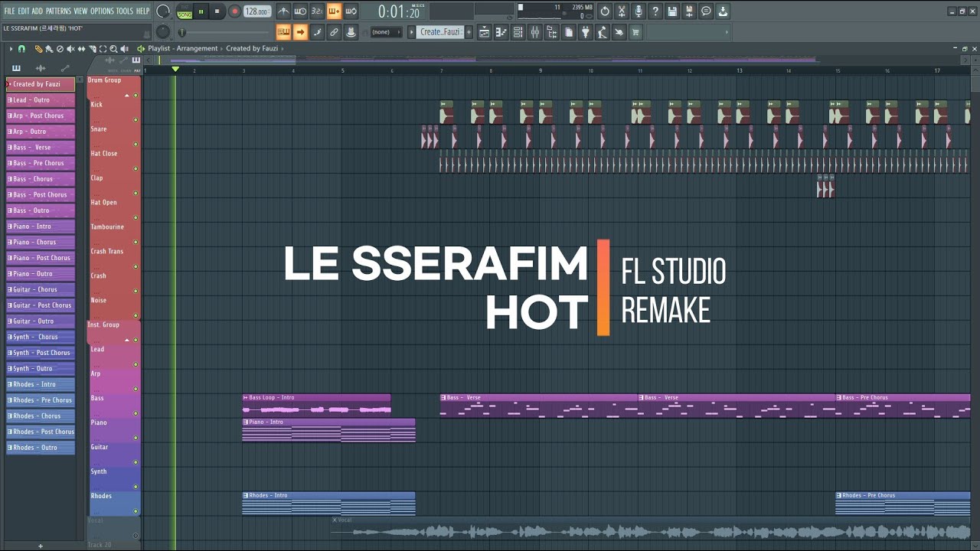Screen dimensions: 980x551
Task: Open the FILE menu
Action: 9,11
